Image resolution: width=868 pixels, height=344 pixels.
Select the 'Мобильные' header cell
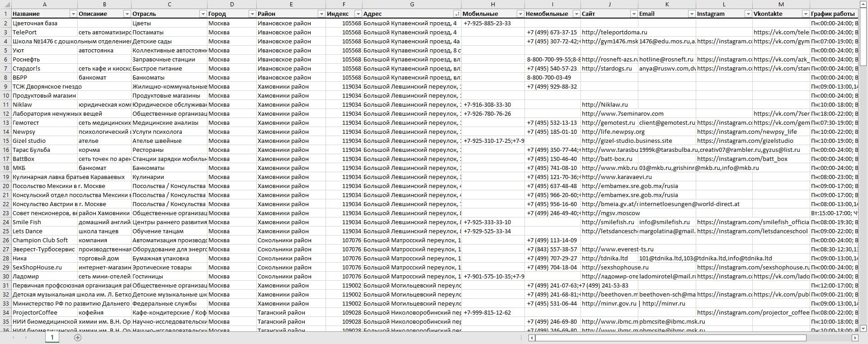tap(493, 14)
